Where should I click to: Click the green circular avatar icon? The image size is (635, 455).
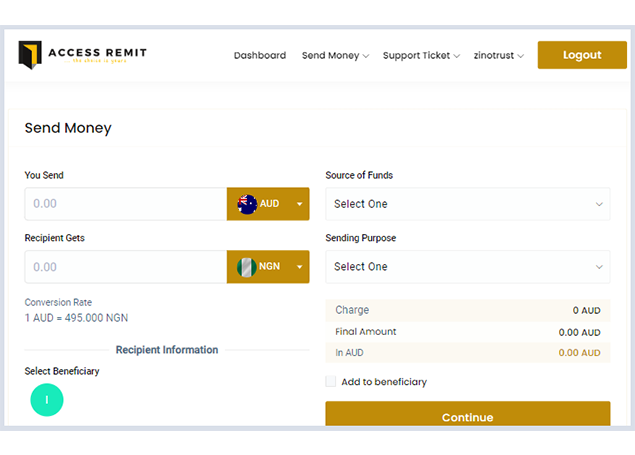click(x=47, y=401)
